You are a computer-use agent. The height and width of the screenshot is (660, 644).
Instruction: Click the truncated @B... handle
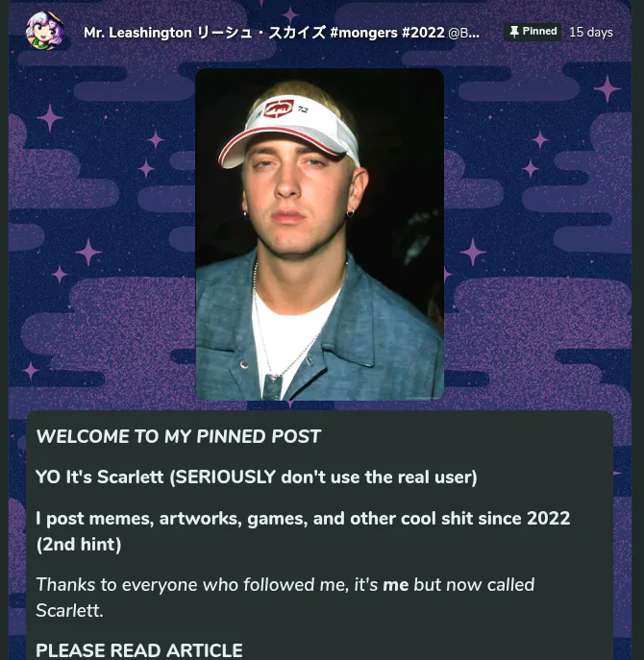463,33
